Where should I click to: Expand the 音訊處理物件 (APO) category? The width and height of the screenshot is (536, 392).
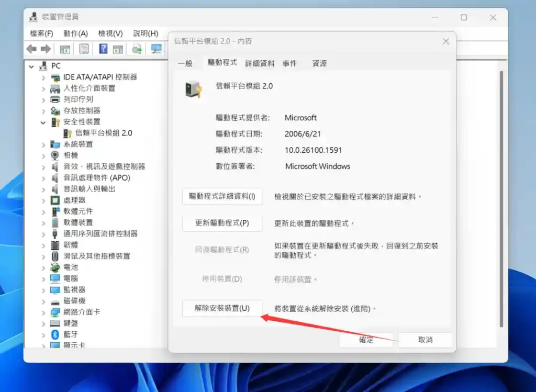[43, 178]
